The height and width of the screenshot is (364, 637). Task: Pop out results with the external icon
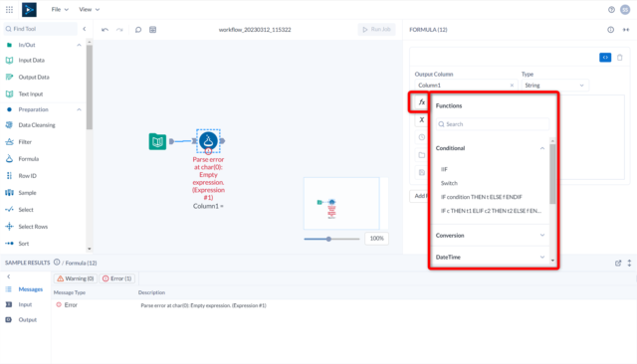618,263
